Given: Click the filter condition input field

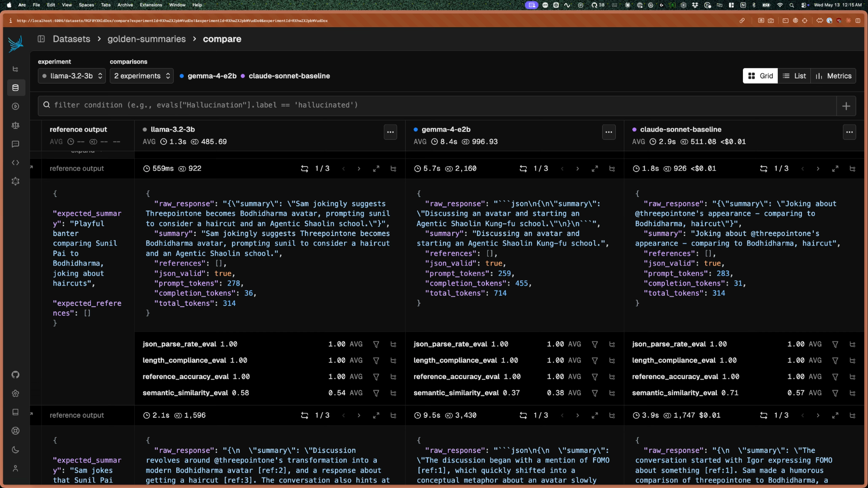Looking at the screenshot, I should click(x=437, y=105).
